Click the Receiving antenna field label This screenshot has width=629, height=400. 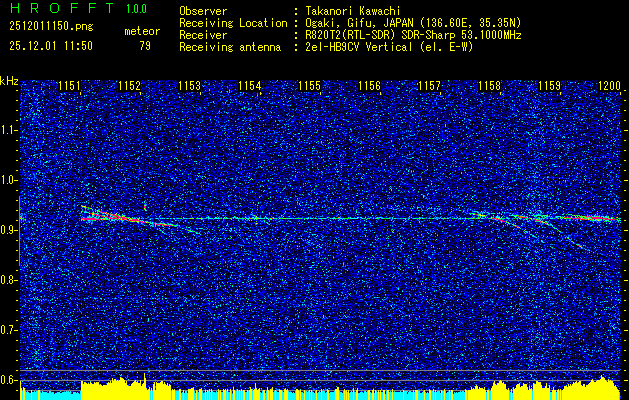tap(230, 47)
